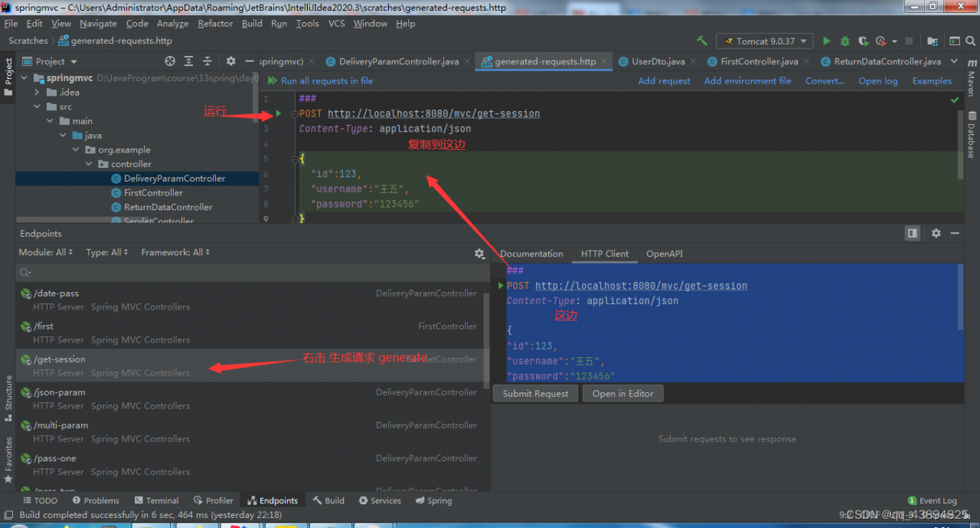Open Endpoints filter options gear icon
The image size is (980, 528).
pos(479,253)
